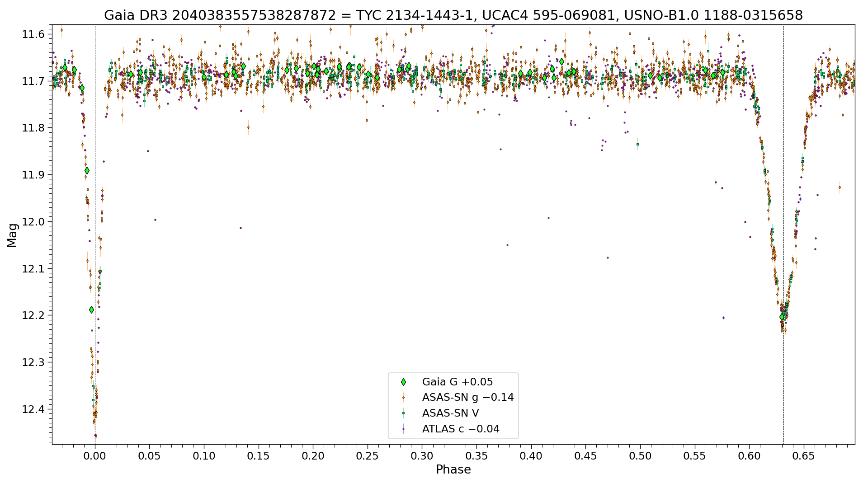868x488 pixels.
Task: Click the ATLAS c purple legend marker
Action: [x=403, y=429]
